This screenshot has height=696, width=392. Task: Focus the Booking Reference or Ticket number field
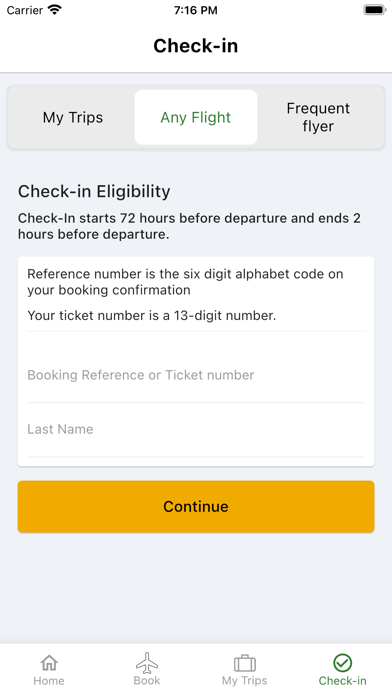click(x=196, y=375)
